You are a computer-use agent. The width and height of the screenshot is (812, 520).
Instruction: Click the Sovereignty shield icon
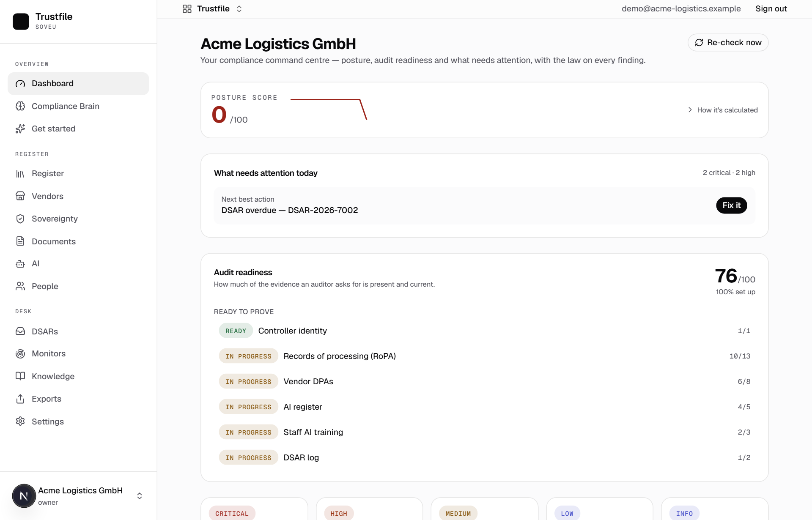tap(20, 219)
